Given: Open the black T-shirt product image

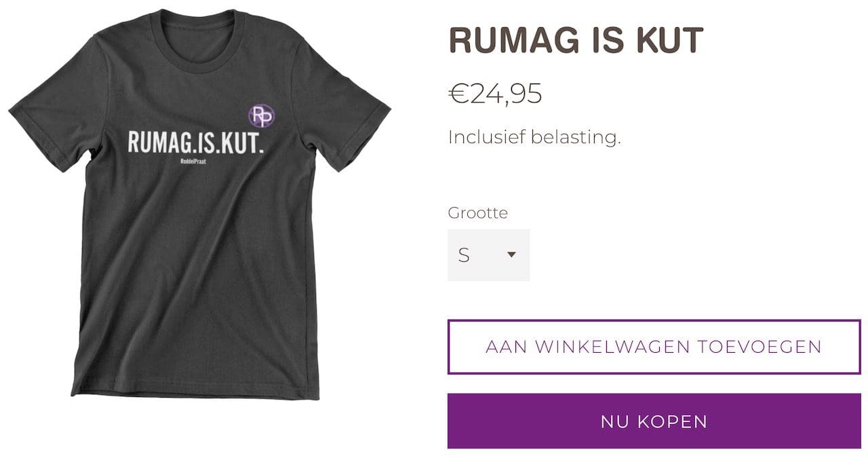Looking at the screenshot, I should click(199, 204).
